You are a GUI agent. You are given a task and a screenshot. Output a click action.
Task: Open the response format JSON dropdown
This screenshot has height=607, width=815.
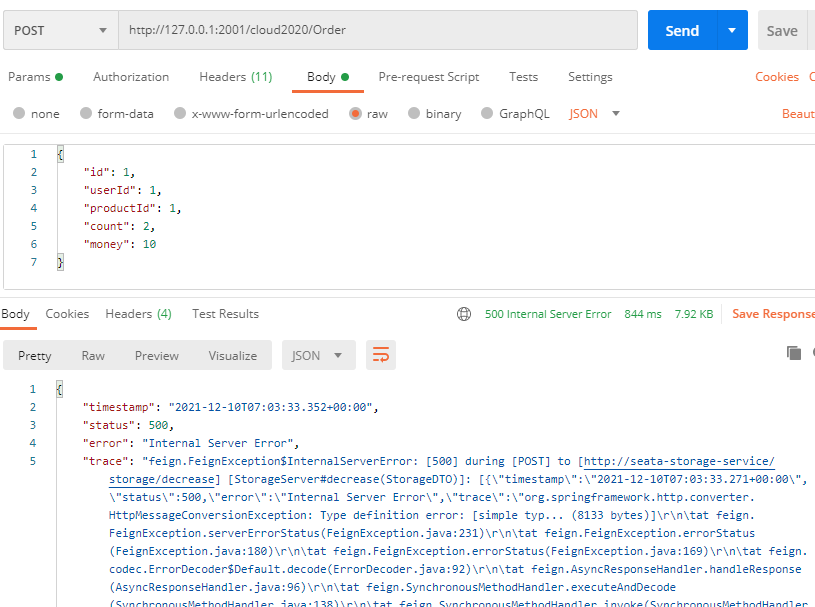point(319,355)
